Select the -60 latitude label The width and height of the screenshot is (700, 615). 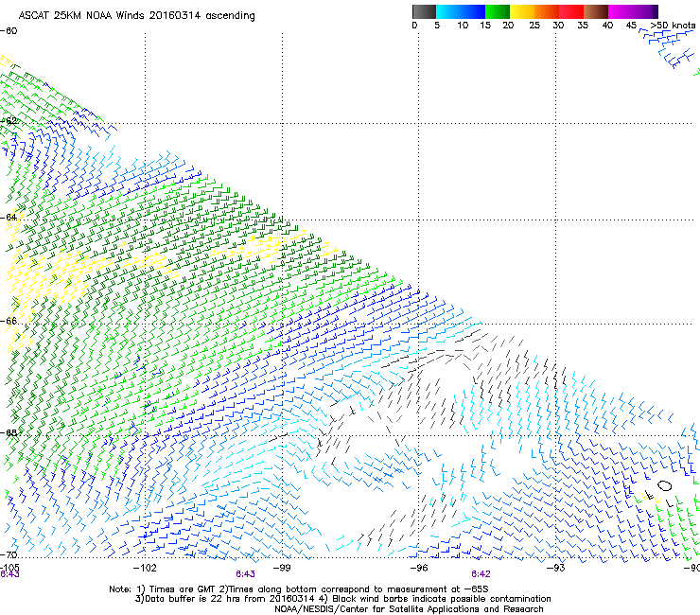[x=9, y=31]
